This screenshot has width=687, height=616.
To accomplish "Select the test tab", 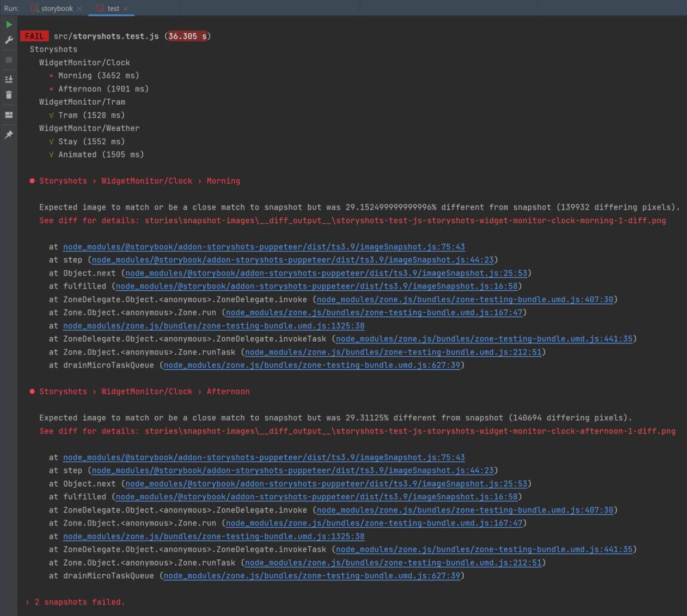I will click(112, 9).
